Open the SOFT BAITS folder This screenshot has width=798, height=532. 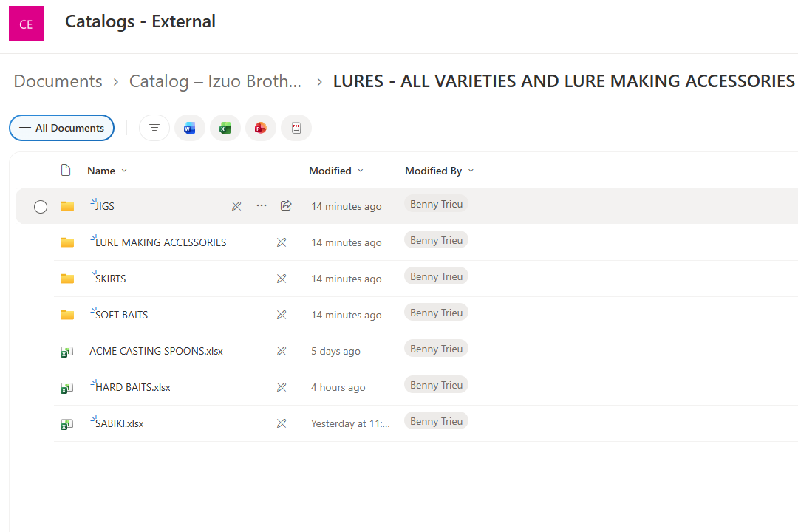122,315
